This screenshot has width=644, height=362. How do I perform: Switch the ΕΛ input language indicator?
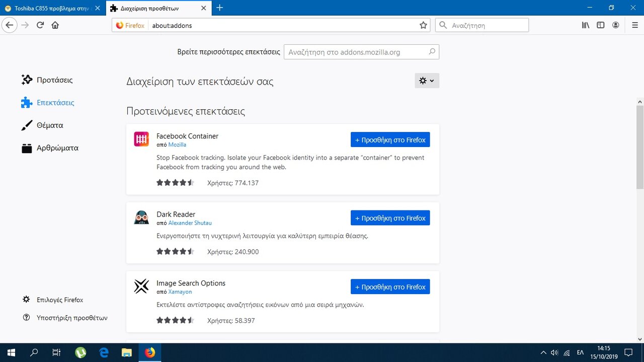pyautogui.click(x=580, y=352)
